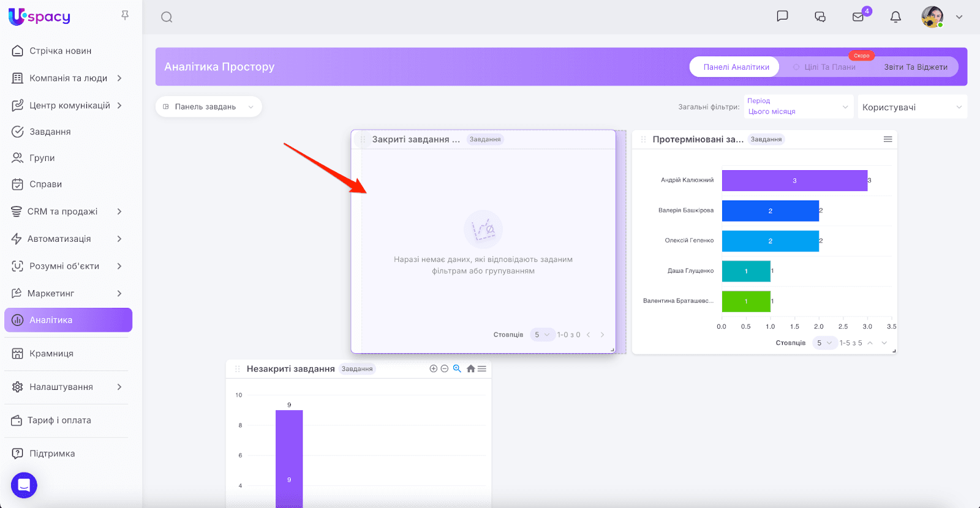Open the Панель завдань dropdown

(208, 106)
